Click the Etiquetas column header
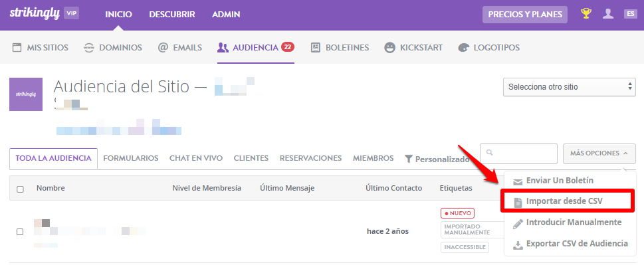 [x=456, y=188]
